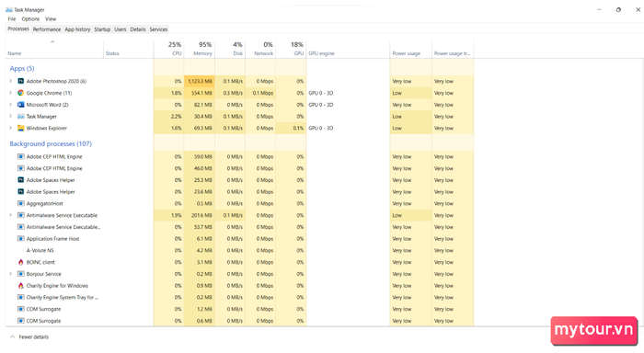Select the BOINC client flame icon
Screen dimensions: 644x353
[20, 262]
